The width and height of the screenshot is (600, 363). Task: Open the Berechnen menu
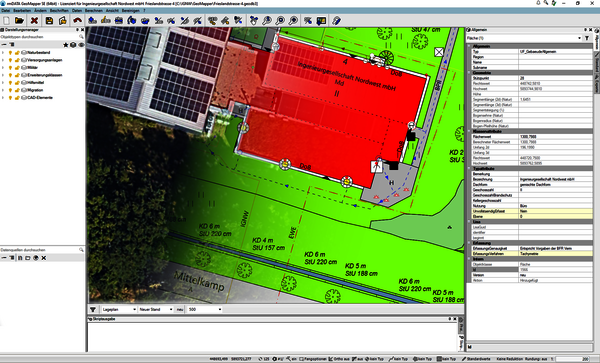[93, 11]
